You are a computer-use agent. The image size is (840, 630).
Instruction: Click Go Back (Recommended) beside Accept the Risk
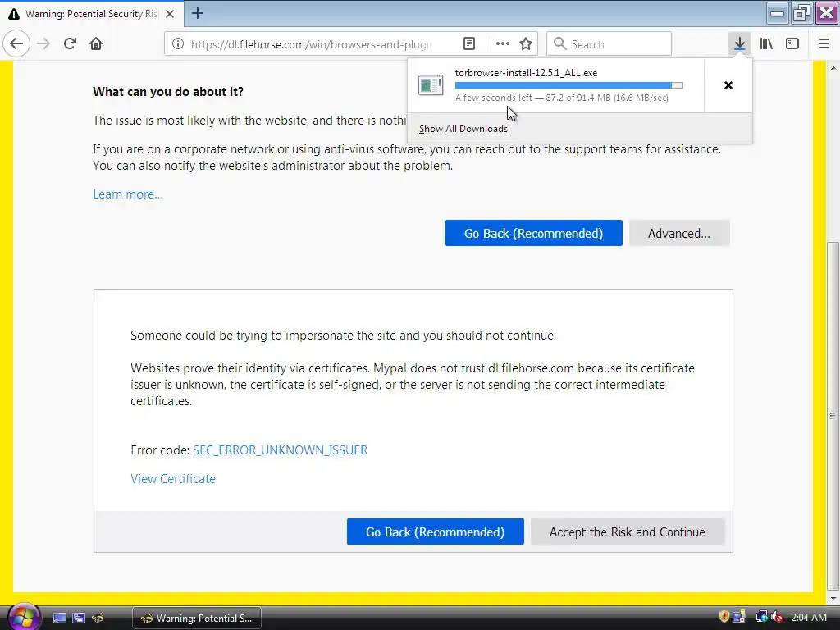click(x=435, y=532)
